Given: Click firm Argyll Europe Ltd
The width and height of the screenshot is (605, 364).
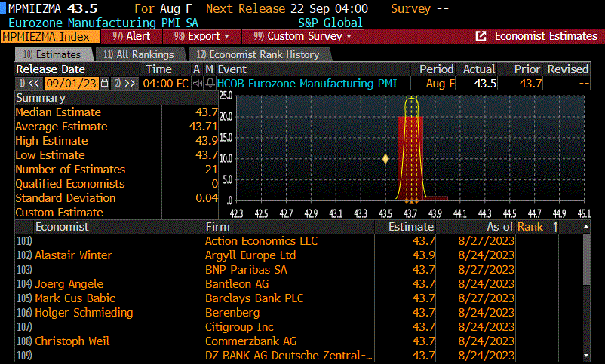Looking at the screenshot, I should pos(250,255).
